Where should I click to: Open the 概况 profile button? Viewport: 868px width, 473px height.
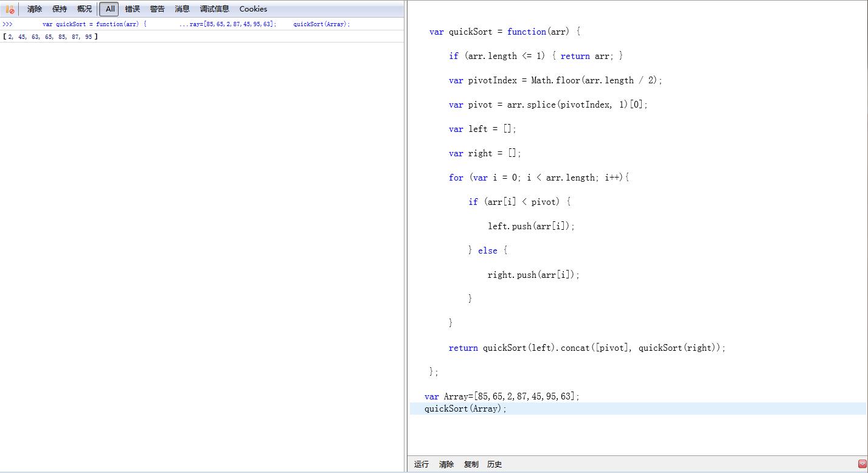pos(85,9)
